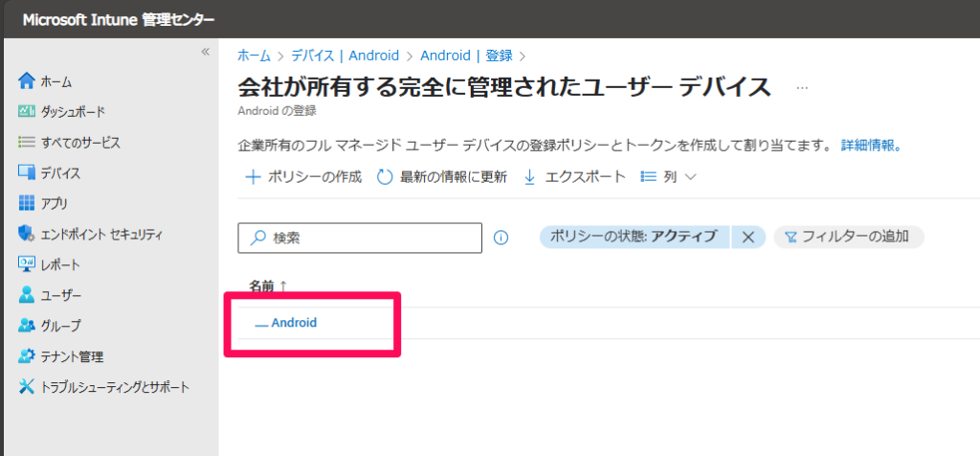Open ユーザー in the sidebar
The height and width of the screenshot is (456, 980).
[60, 296]
